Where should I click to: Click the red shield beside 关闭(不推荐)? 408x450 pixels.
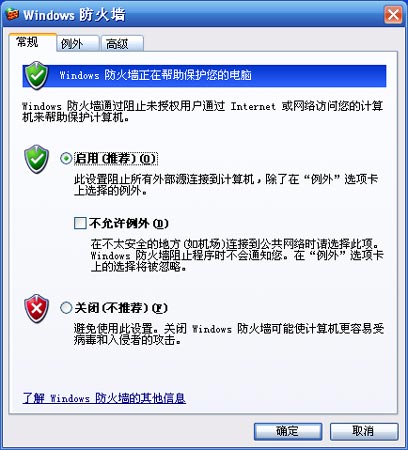click(x=36, y=308)
